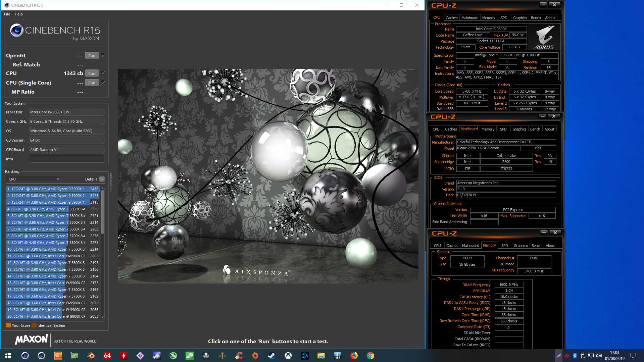Select CPU tab in Mainboard CPU-Z window
This screenshot has height=362, width=644.
click(436, 129)
